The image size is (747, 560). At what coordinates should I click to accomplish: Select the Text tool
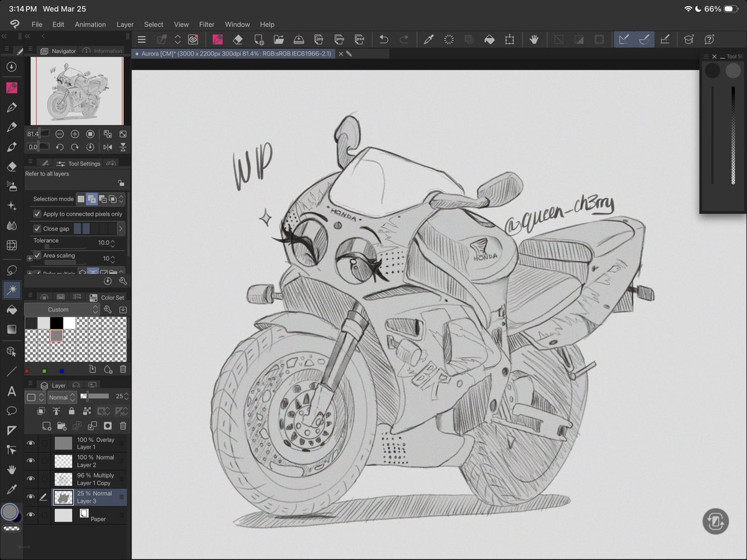point(11,391)
